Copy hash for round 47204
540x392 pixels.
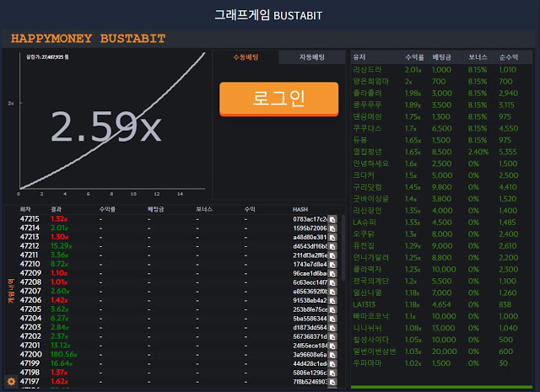click(332, 319)
